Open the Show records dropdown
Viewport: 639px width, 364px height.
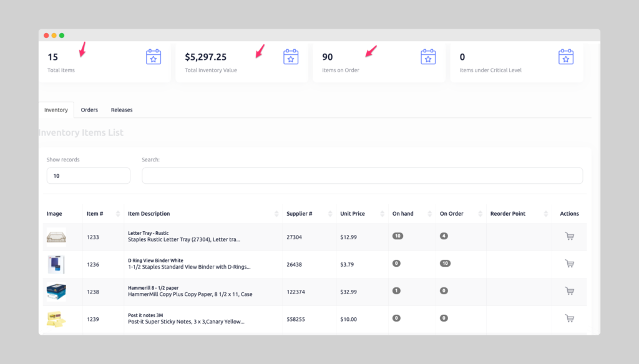[88, 176]
